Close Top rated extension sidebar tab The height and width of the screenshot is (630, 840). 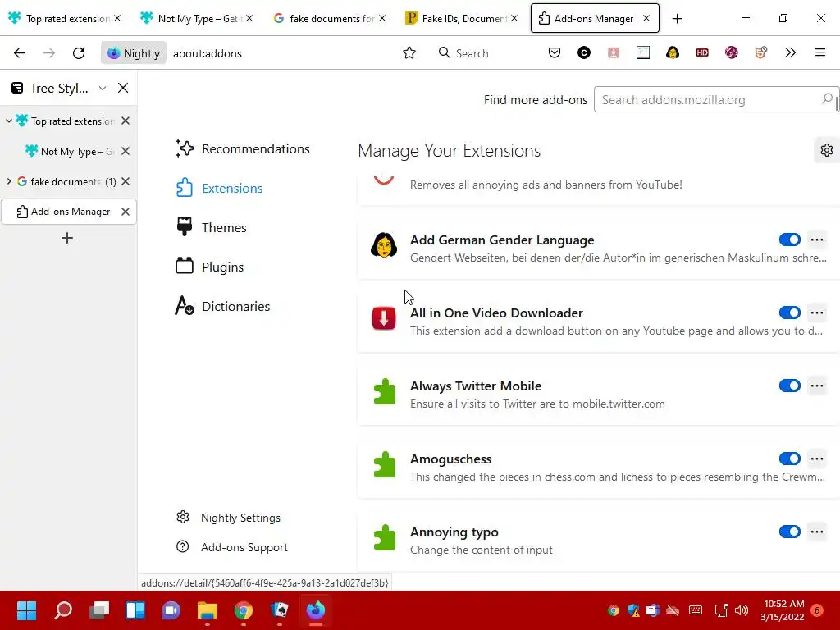point(126,121)
